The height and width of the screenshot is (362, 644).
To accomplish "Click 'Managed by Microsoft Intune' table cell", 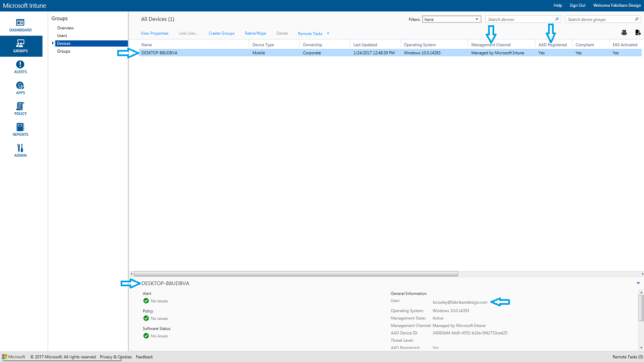I will point(498,53).
